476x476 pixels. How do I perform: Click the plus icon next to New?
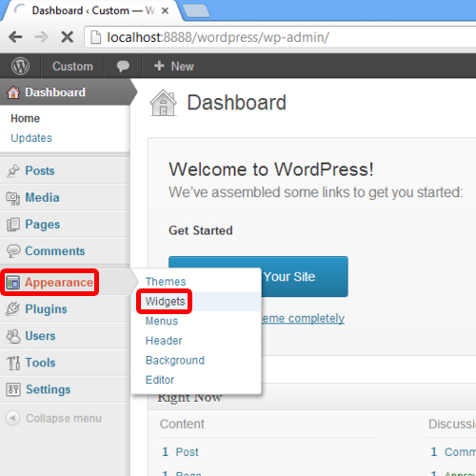point(159,66)
